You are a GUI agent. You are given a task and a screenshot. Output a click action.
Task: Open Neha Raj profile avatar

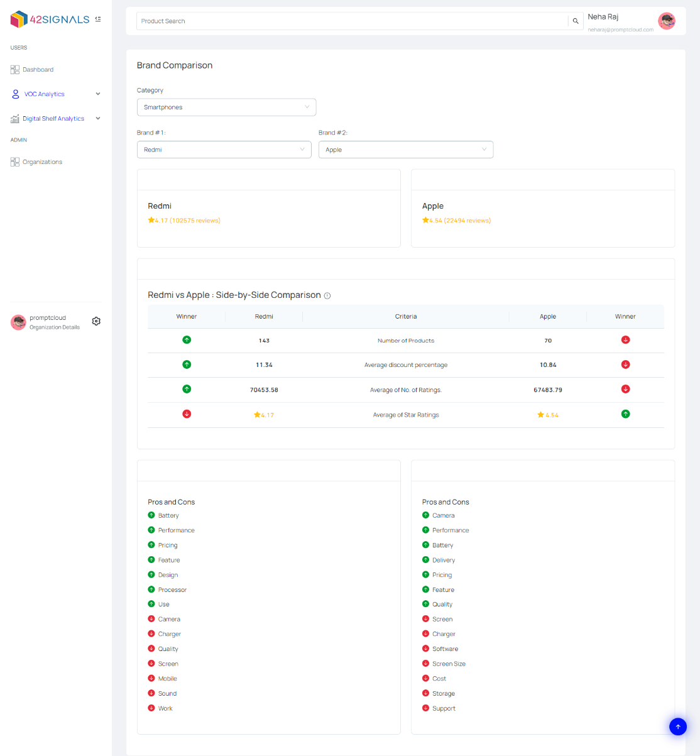point(667,21)
